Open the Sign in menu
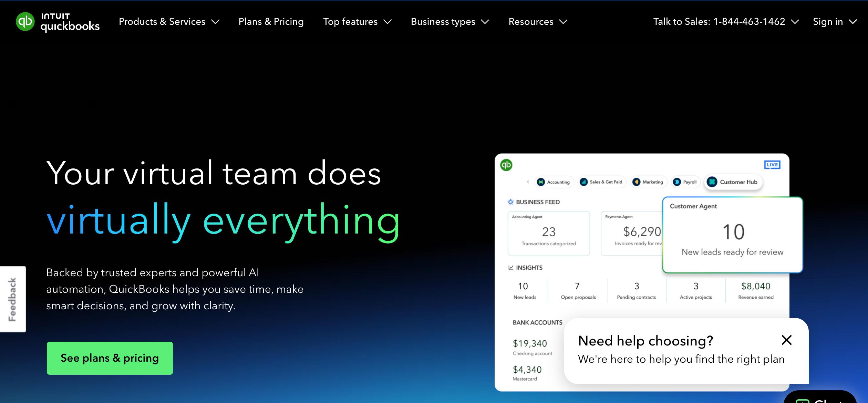The width and height of the screenshot is (868, 403). click(834, 22)
